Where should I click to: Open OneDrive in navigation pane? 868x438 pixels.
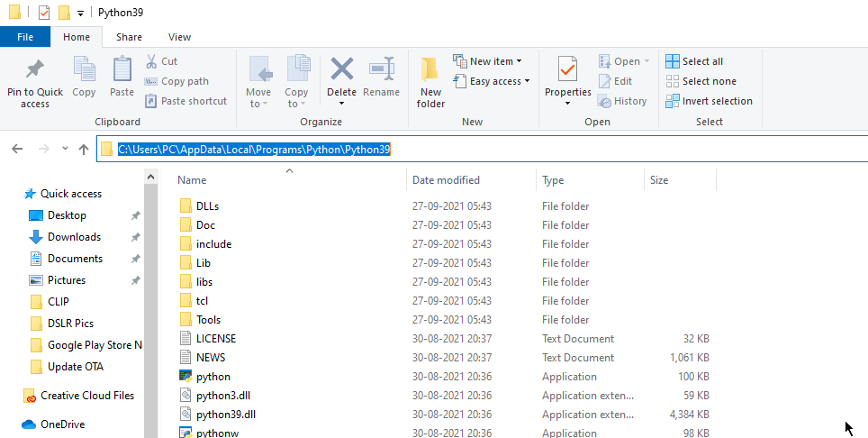click(53, 424)
